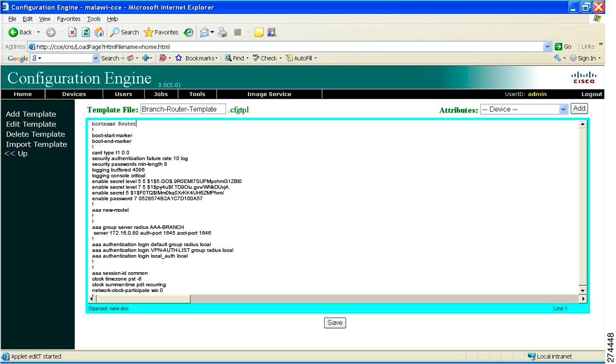Click the Forward arrow icon

click(x=51, y=32)
